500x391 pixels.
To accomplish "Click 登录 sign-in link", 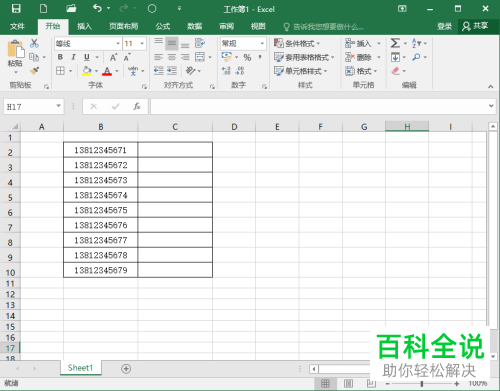I will [x=445, y=26].
